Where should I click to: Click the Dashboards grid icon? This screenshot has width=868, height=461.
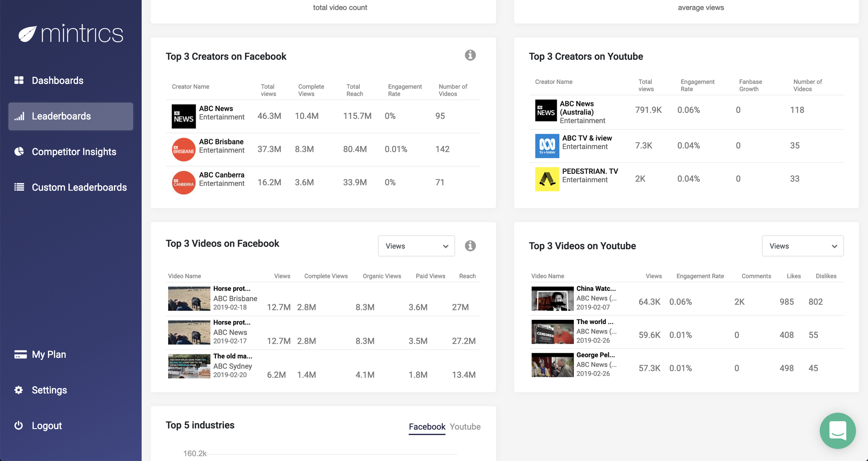coord(19,80)
